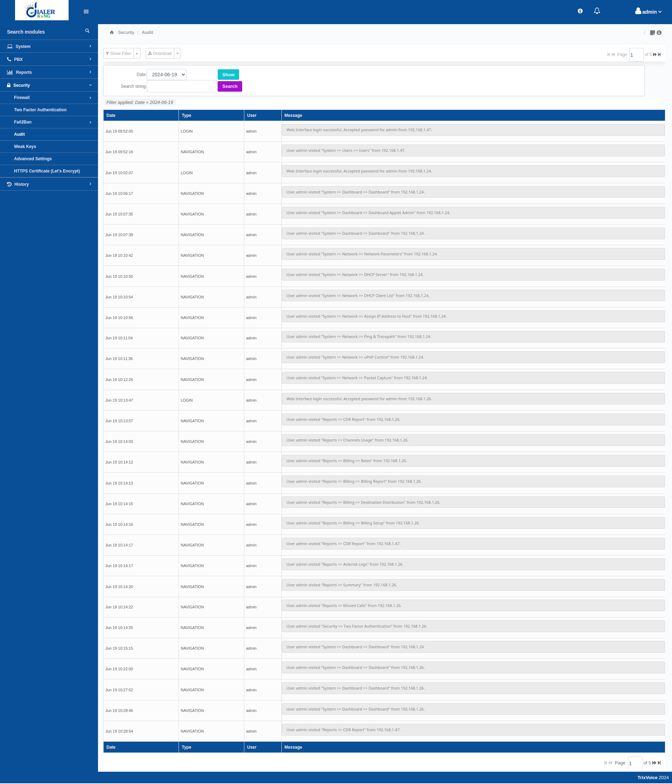The image size is (672, 784).
Task: Click the TrixVoice footer text
Action: 647,778
